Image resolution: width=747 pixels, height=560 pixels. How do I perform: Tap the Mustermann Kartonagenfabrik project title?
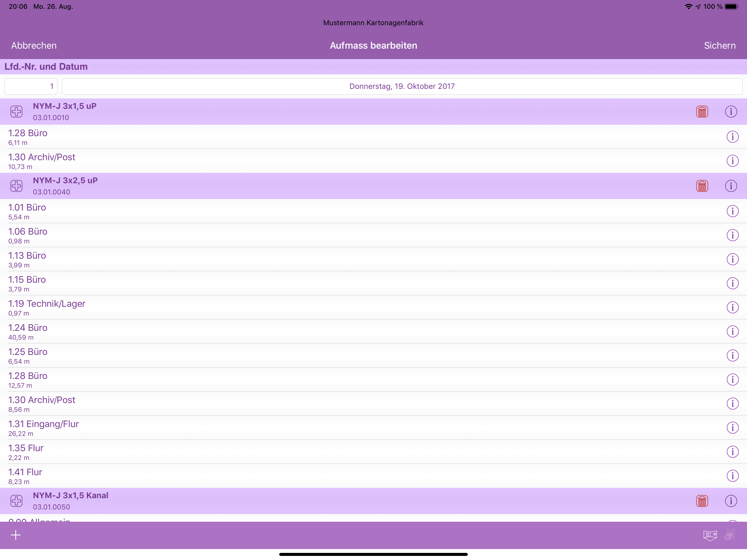tap(373, 23)
